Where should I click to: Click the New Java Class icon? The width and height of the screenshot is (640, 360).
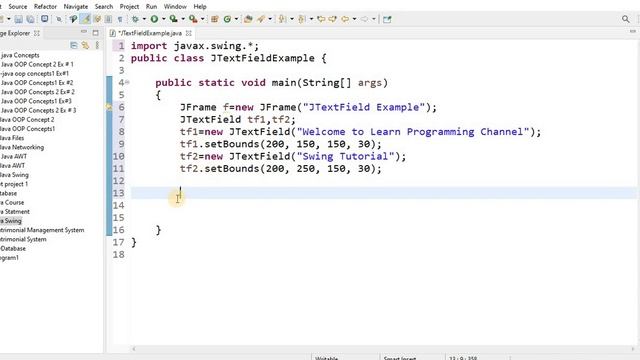coord(227,19)
